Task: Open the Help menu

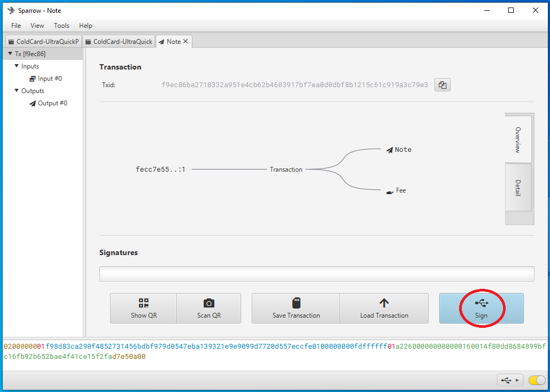Action: [86, 26]
